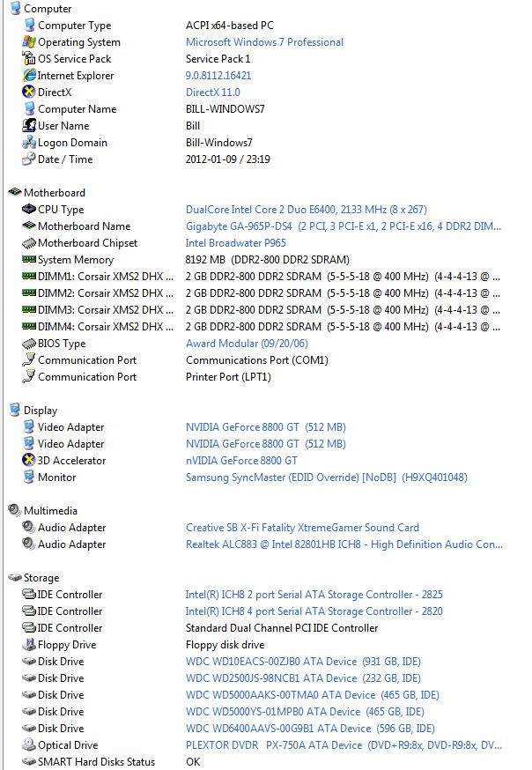Open the DirectX 11.0 link
This screenshot has width=532, height=770.
[x=213, y=93]
